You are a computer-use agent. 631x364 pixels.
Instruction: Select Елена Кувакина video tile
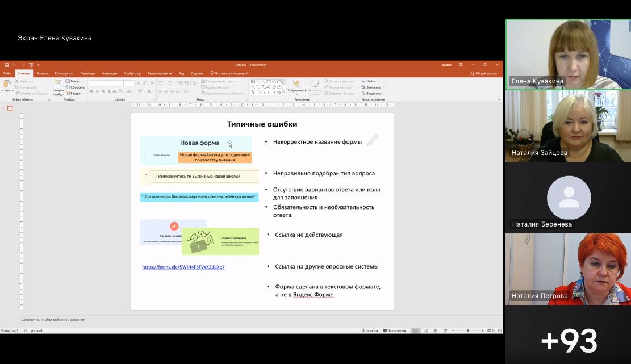click(568, 55)
